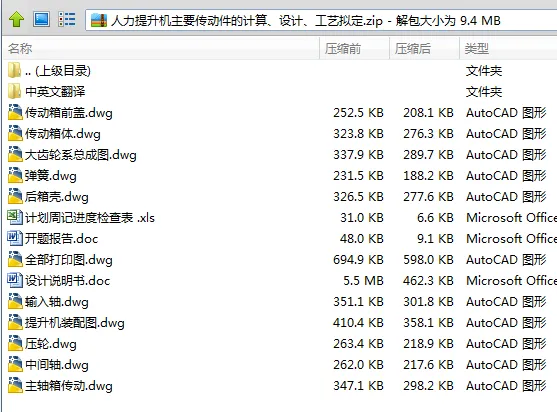557x412 pixels.
Task: Select icon of 输入轴.dwg
Action: [15, 301]
